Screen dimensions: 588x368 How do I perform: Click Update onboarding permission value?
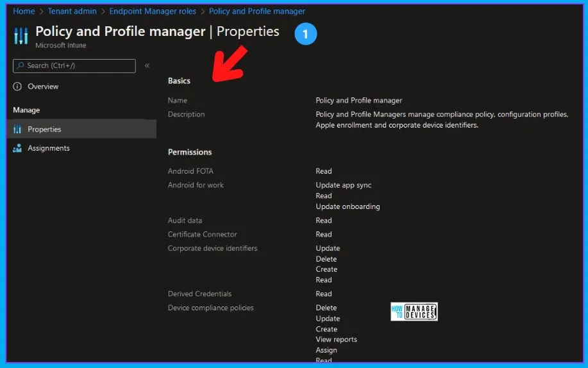tap(348, 206)
